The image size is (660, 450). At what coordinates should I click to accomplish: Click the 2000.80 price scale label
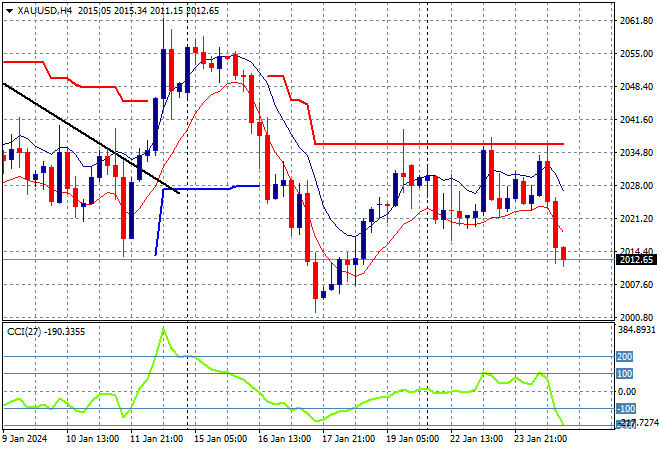pos(634,317)
